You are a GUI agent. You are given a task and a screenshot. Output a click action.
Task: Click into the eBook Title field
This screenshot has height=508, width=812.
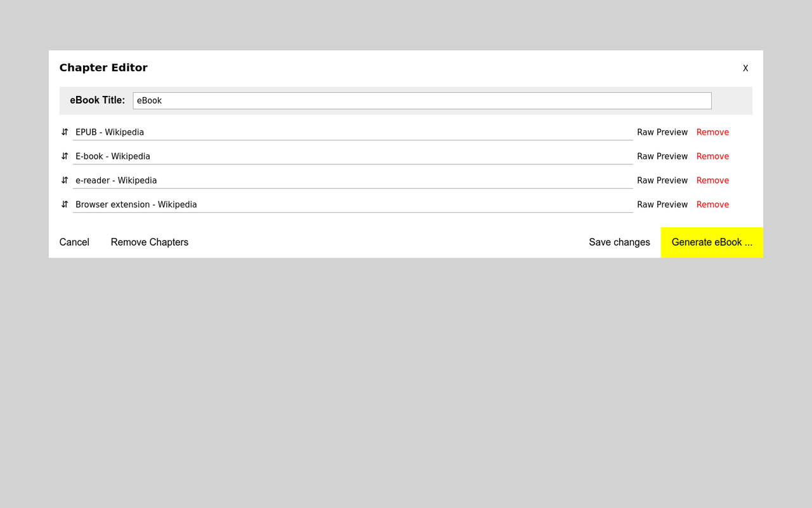[x=422, y=100]
